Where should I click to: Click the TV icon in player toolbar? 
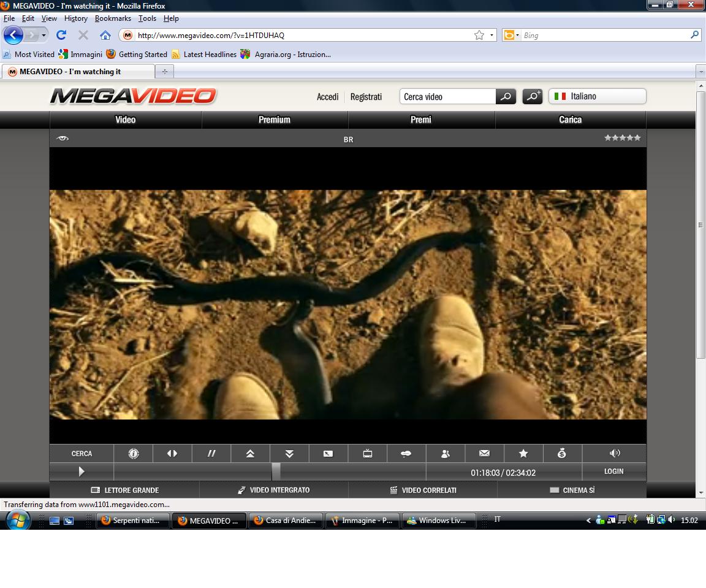click(x=368, y=454)
